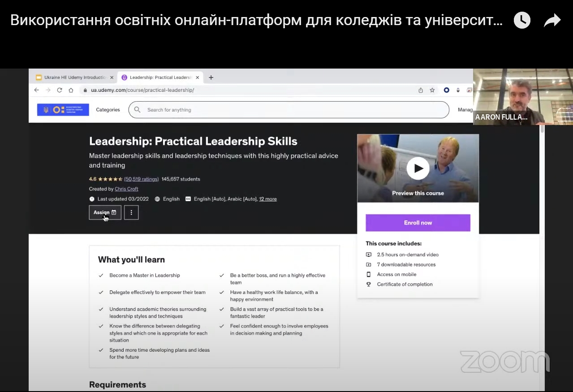Open the 50,519 ratings link

click(x=142, y=179)
